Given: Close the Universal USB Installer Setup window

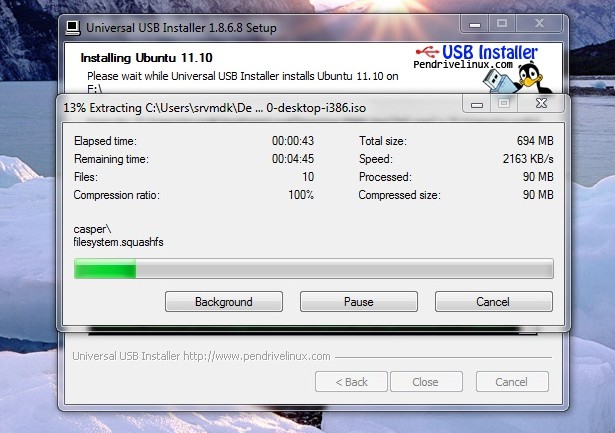Looking at the screenshot, I should coord(539,24).
